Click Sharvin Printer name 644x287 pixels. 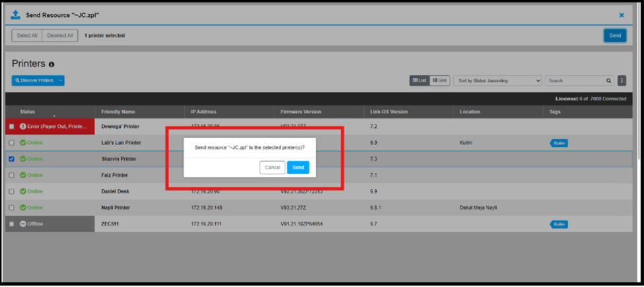[119, 159]
